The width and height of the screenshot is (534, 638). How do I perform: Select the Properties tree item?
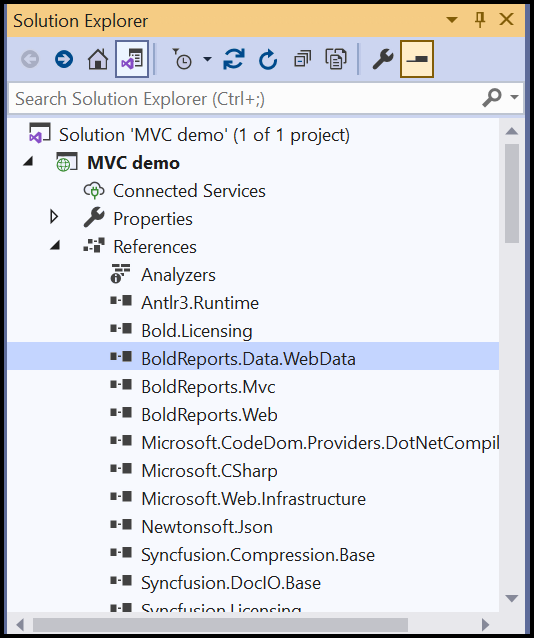(153, 219)
